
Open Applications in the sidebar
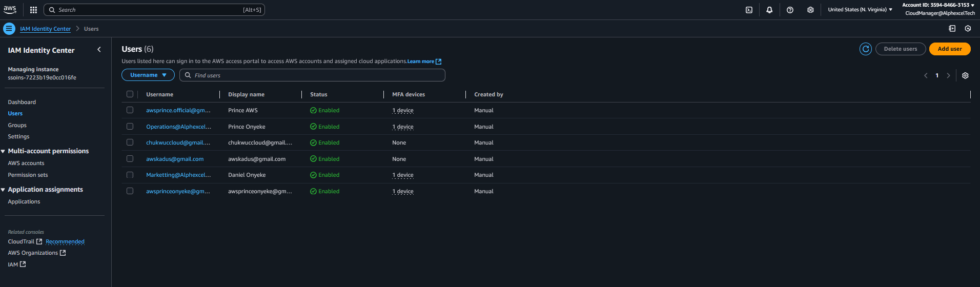[x=24, y=201]
